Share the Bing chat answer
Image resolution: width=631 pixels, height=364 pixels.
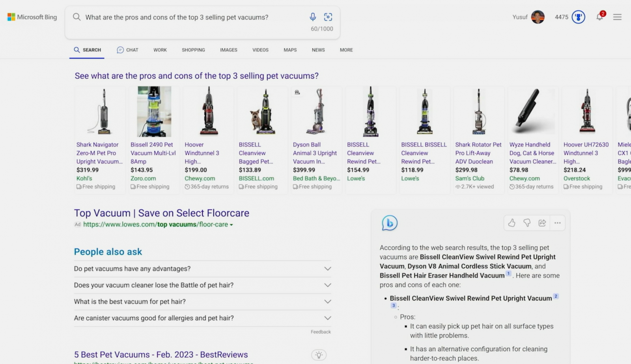click(542, 223)
